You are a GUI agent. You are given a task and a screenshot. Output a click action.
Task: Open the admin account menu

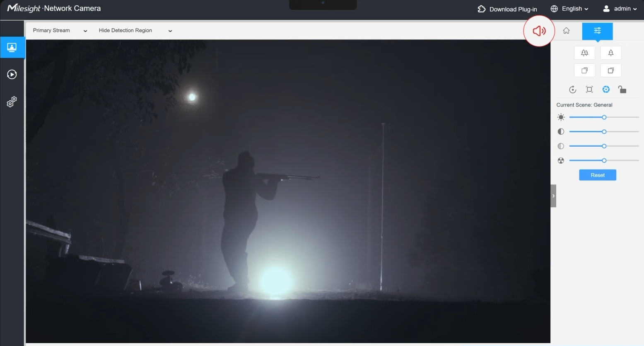click(x=625, y=9)
